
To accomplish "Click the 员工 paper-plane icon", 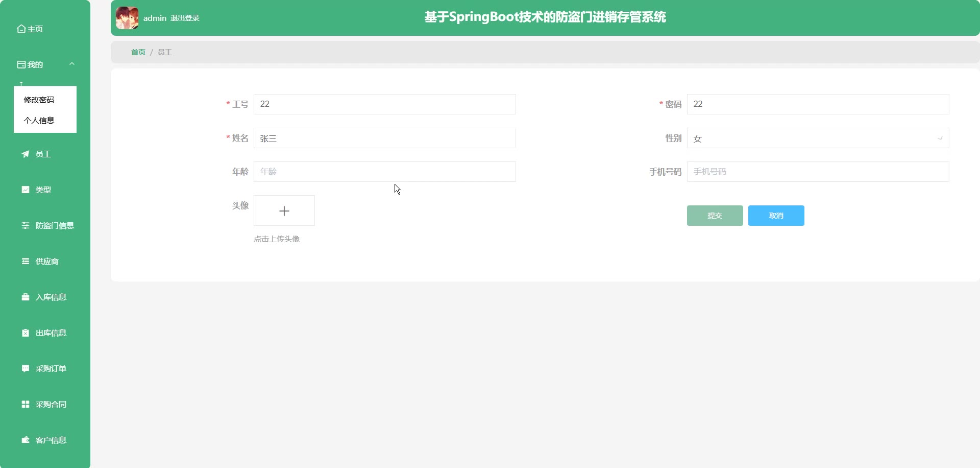I will click(x=26, y=154).
